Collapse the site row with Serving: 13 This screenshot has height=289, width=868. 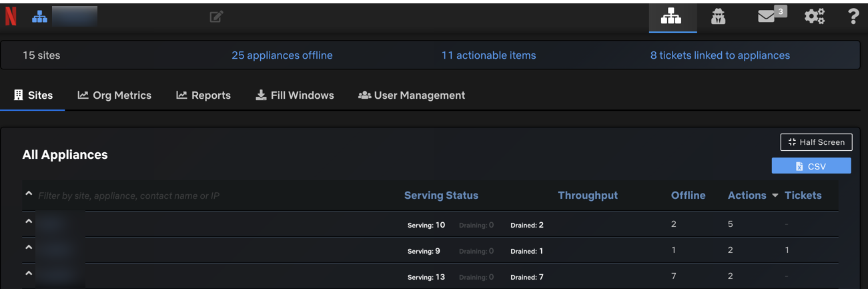29,274
